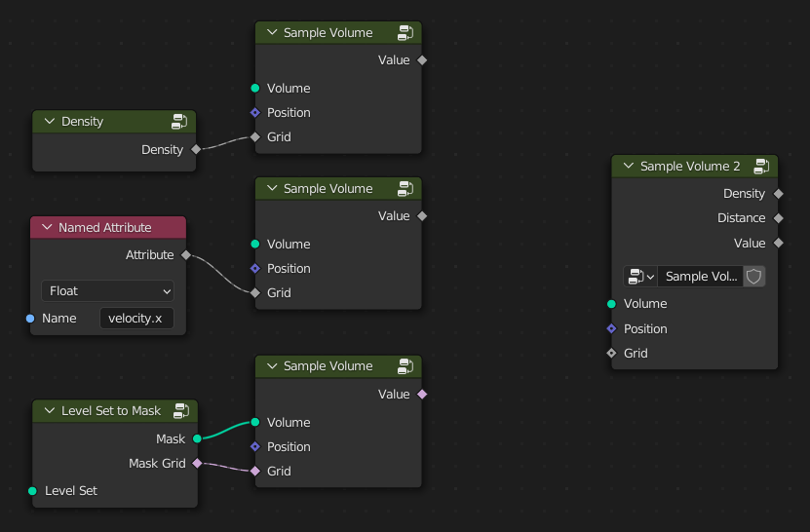Collapse the Density node
The width and height of the screenshot is (810, 532).
tap(49, 122)
